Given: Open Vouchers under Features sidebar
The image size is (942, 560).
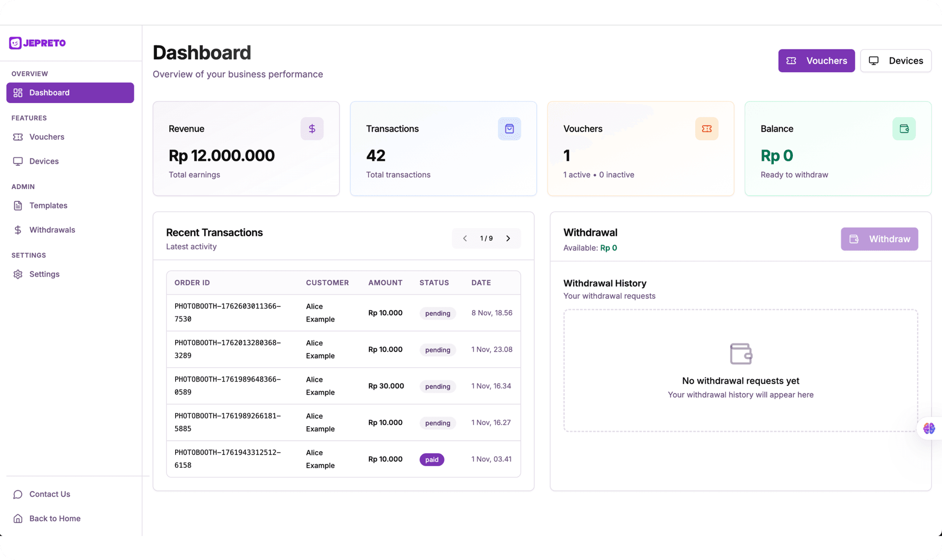Looking at the screenshot, I should tap(46, 137).
